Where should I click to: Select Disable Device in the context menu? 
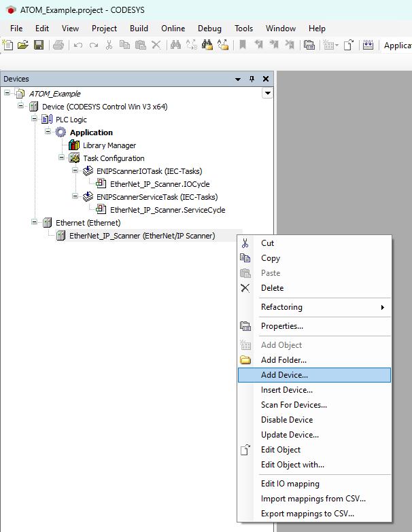click(314, 420)
